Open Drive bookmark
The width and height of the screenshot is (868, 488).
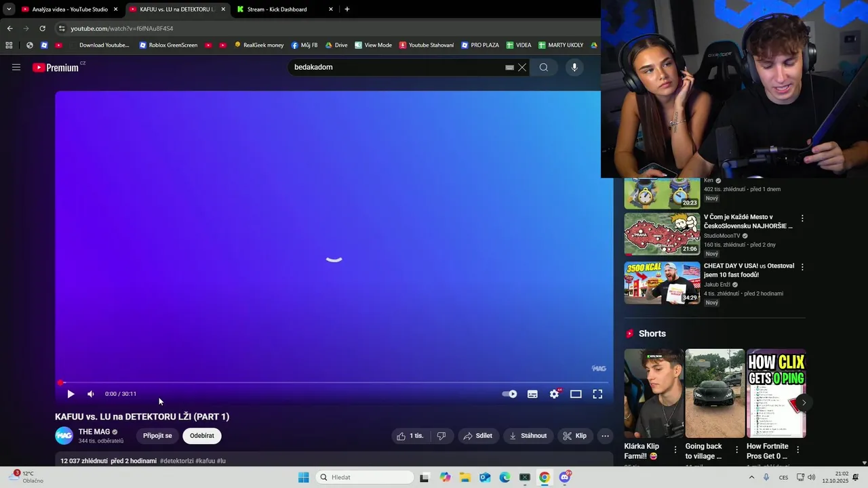click(336, 45)
